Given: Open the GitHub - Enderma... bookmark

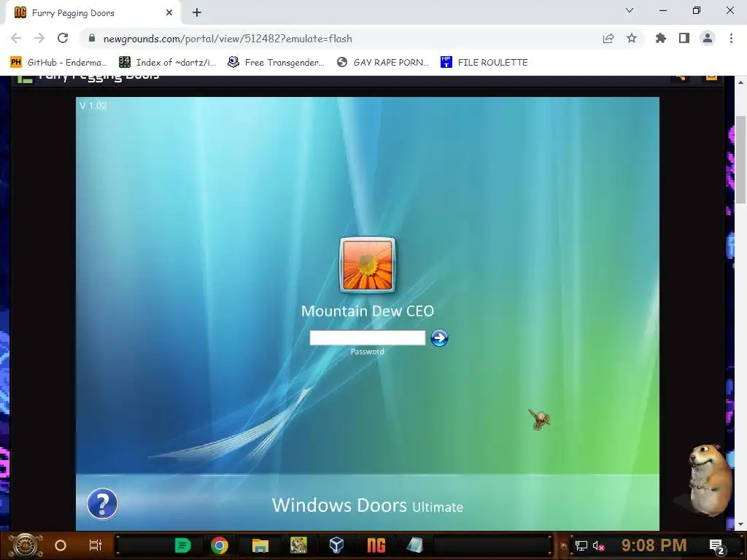Looking at the screenshot, I should coord(58,62).
